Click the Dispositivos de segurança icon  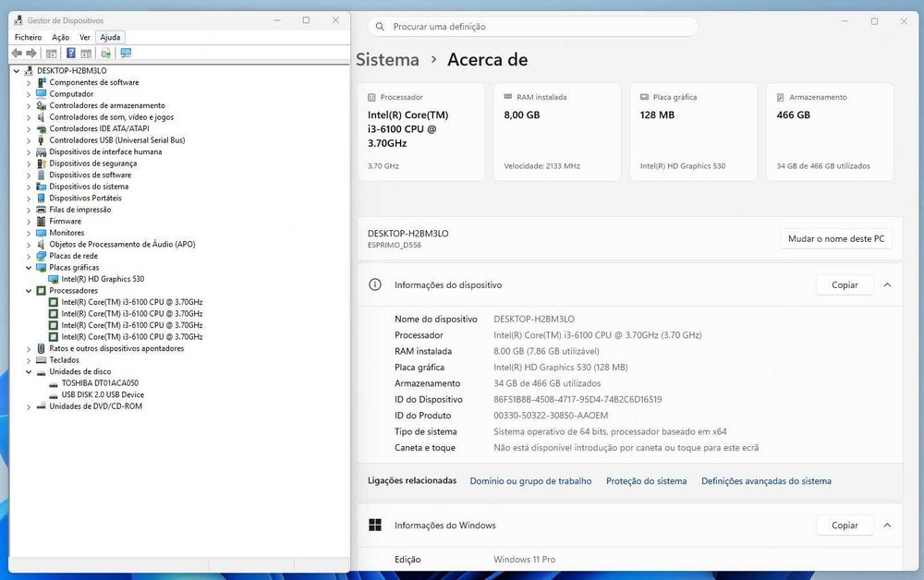(42, 163)
